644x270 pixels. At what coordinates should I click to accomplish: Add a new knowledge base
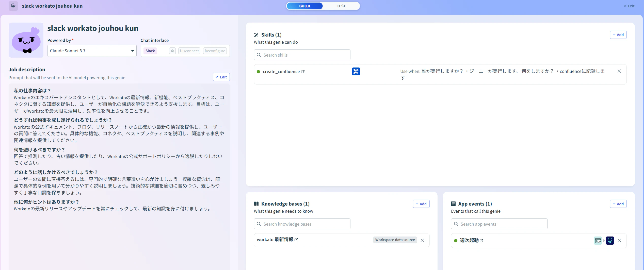421,204
